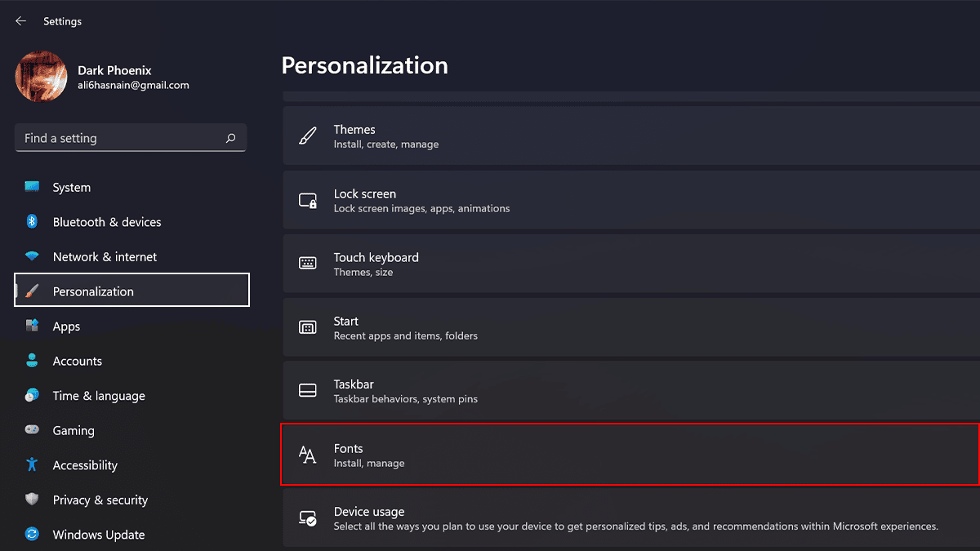Open the Themes settings row
This screenshot has height=551, width=980.
click(x=629, y=136)
